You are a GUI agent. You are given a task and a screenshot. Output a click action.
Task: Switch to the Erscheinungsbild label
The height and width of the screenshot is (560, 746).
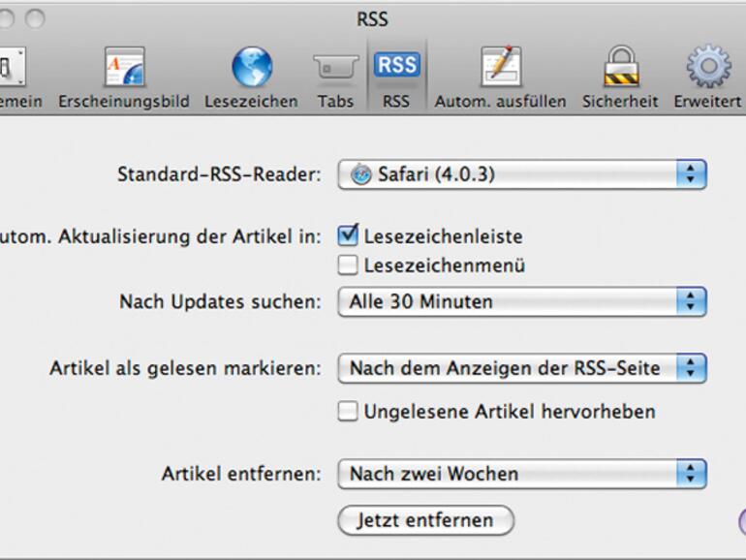click(124, 102)
